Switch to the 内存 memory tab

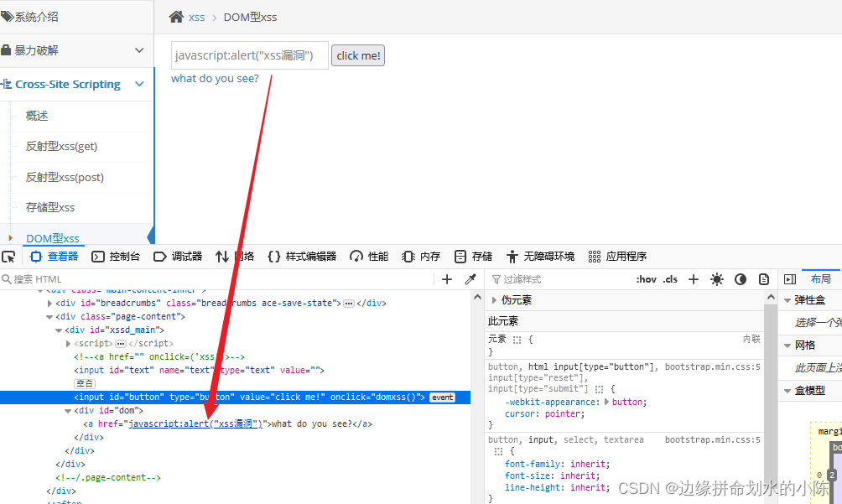(x=422, y=257)
